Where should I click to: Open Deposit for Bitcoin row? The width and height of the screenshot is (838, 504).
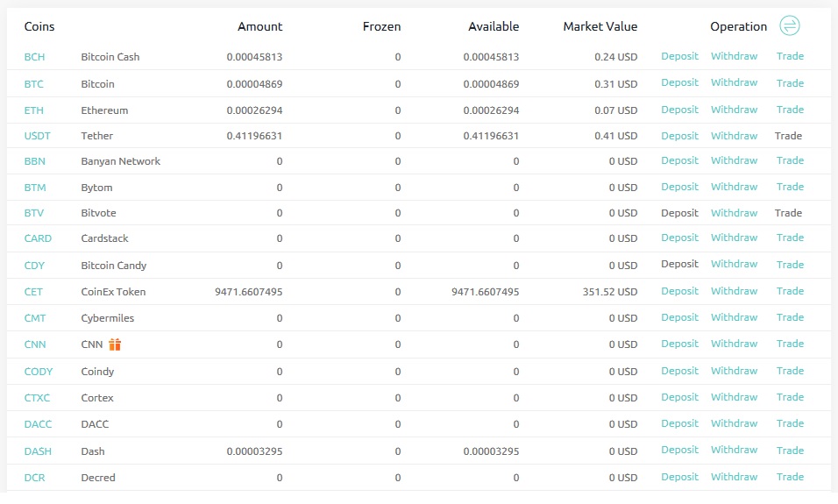pyautogui.click(x=679, y=82)
